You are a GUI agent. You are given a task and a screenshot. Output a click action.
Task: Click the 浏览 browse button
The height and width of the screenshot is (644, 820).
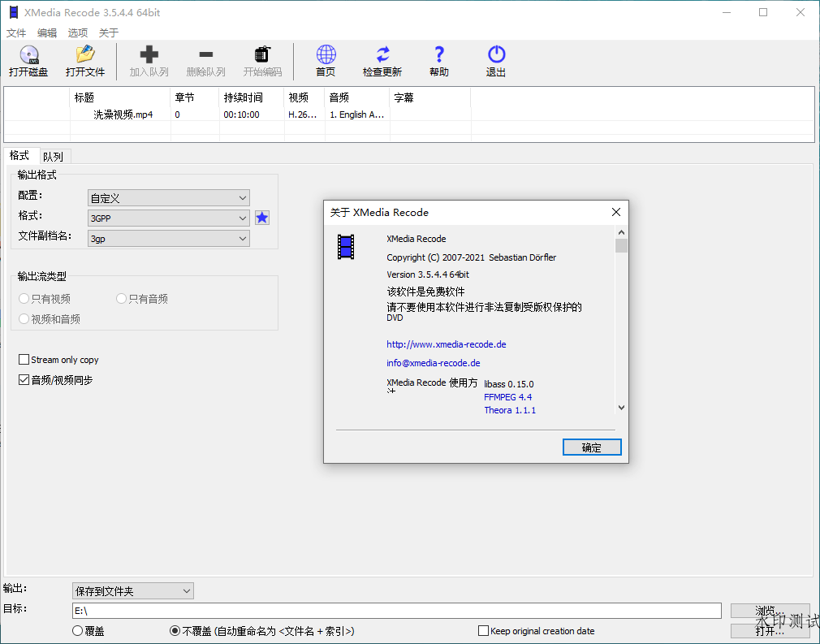pos(770,611)
